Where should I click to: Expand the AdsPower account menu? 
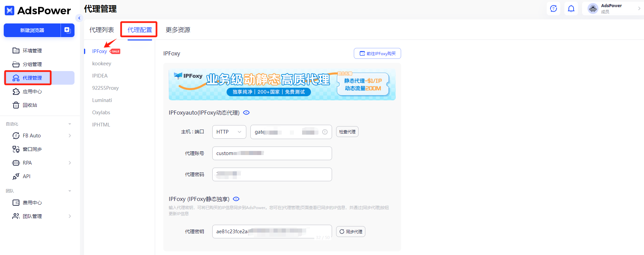(x=639, y=8)
